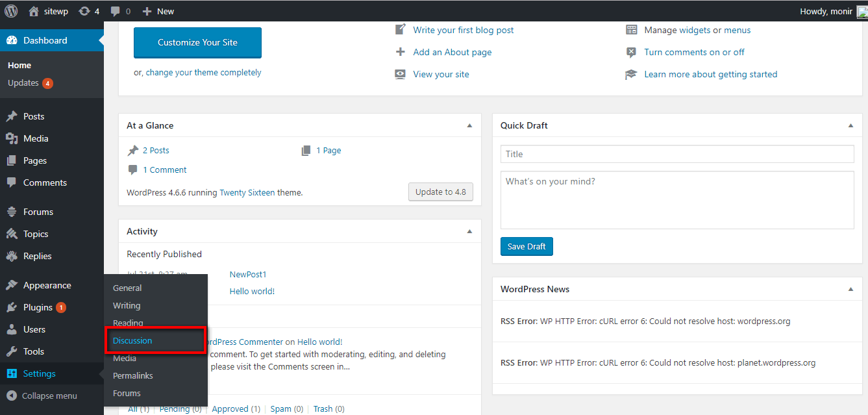Click the Media icon in sidebar
Image resolution: width=868 pixels, height=415 pixels.
pos(12,138)
